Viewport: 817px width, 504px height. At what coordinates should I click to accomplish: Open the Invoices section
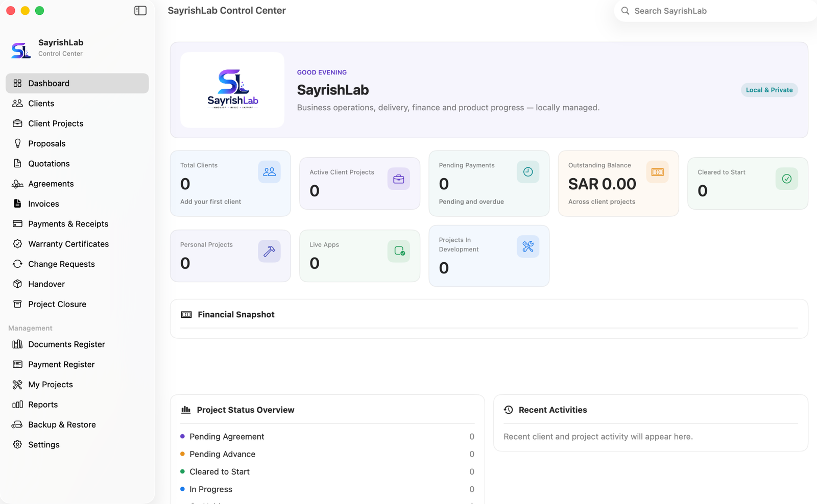click(77, 204)
